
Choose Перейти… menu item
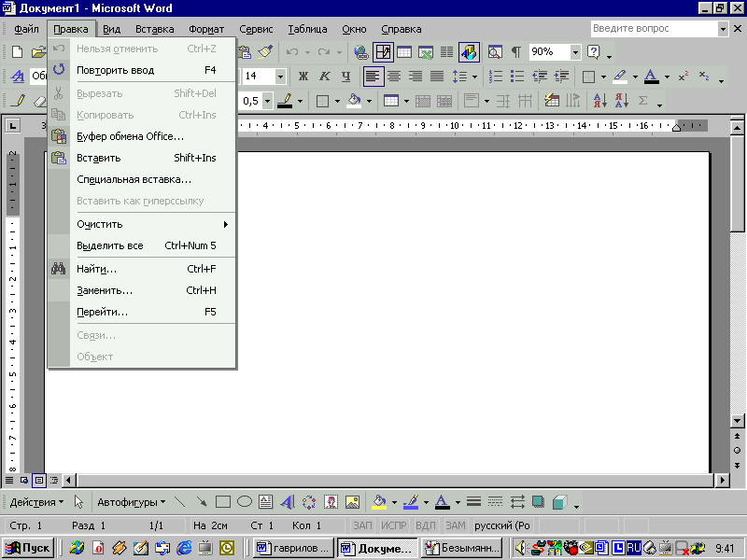142,312
